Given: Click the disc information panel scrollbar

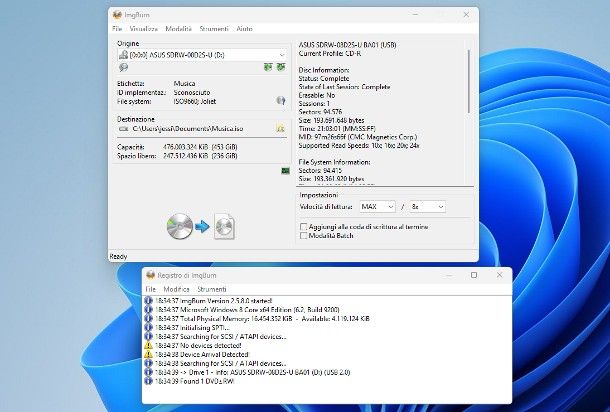Looking at the screenshot, I should click(x=469, y=82).
